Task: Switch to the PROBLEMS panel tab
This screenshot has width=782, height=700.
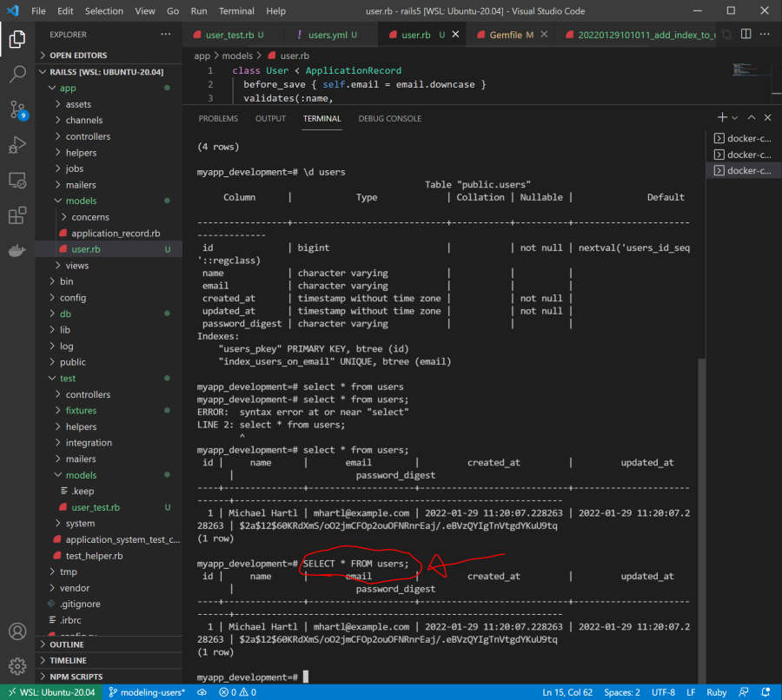Action: pyautogui.click(x=218, y=118)
